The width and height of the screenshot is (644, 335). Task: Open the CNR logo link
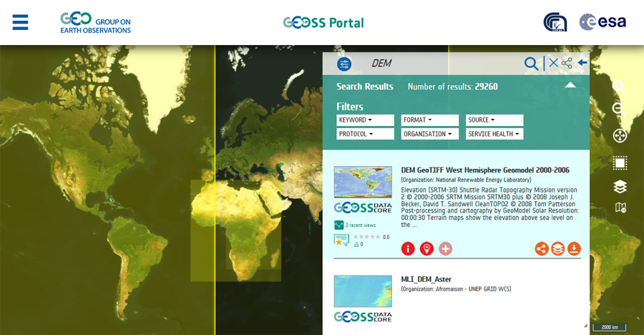point(555,22)
